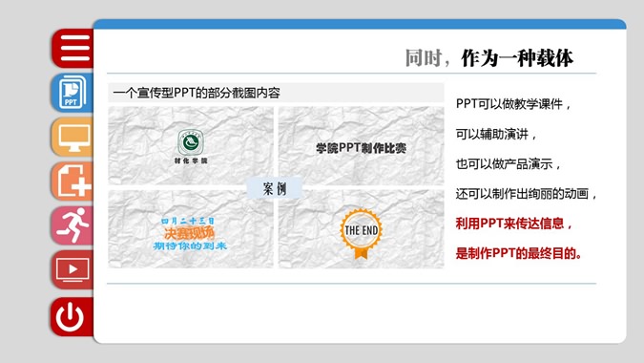Select the 一个宣传型PPT的部分截图内容 caption bar
Screen dimensions: 644x363
[x=276, y=93]
